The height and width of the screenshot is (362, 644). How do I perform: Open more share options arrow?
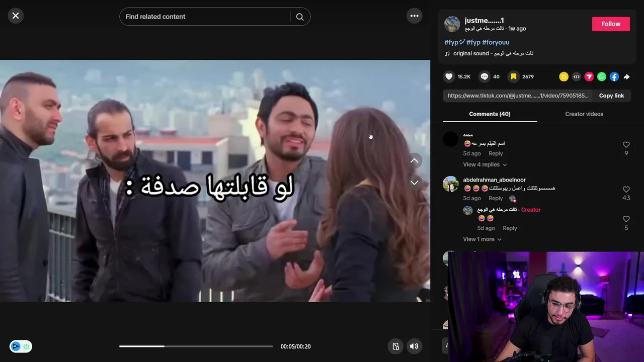click(x=627, y=76)
